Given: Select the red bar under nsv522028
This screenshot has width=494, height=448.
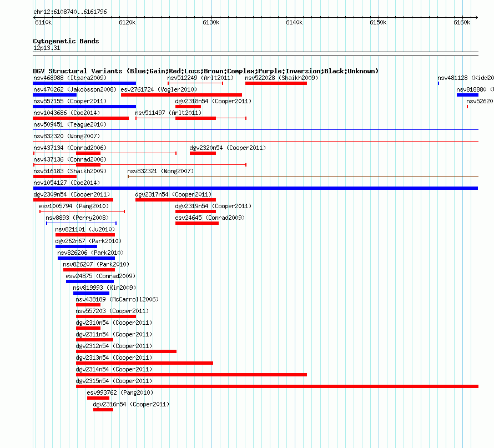Looking at the screenshot, I should click(276, 83).
